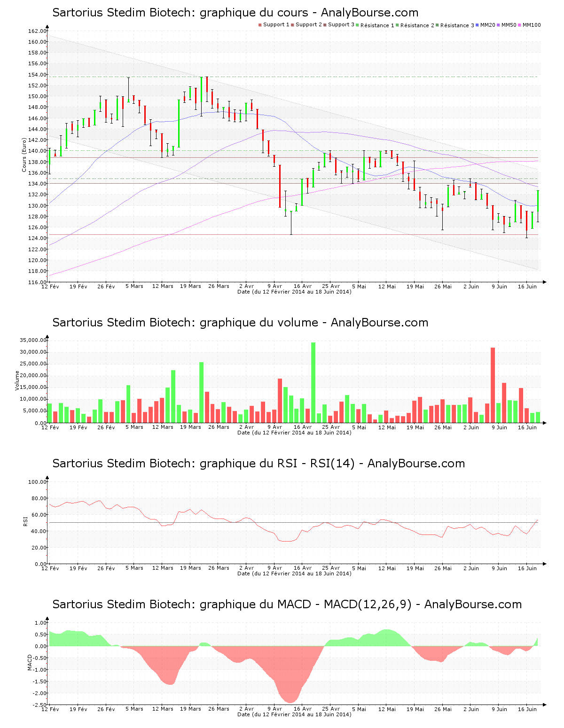The width and height of the screenshot is (564, 728).
Task: Select the Résistance 3 legend label
Action: coord(457,25)
